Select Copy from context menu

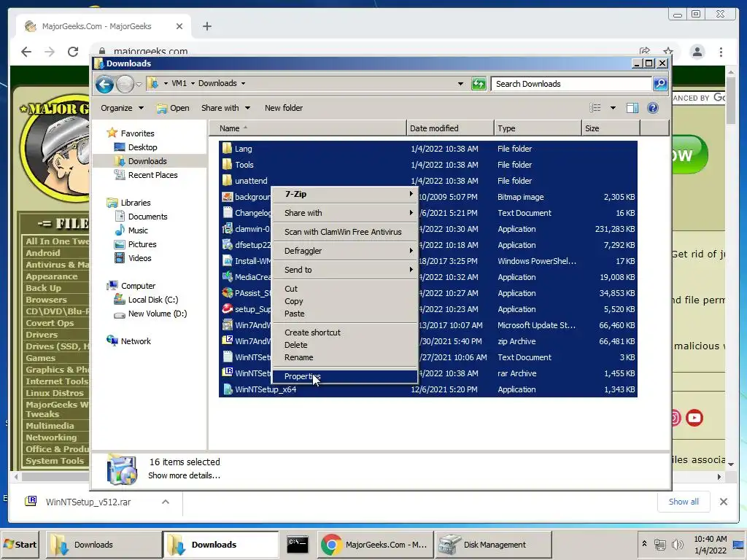(344, 301)
